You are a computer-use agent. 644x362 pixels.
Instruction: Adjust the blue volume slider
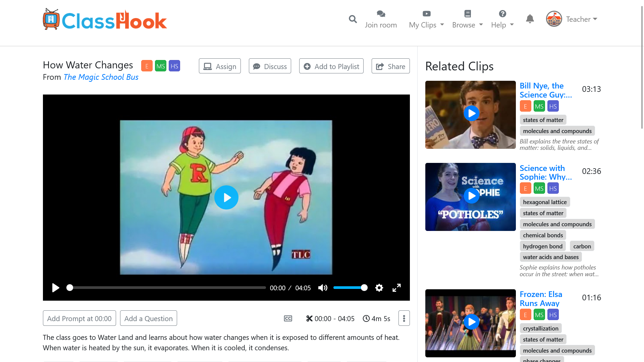tap(351, 288)
